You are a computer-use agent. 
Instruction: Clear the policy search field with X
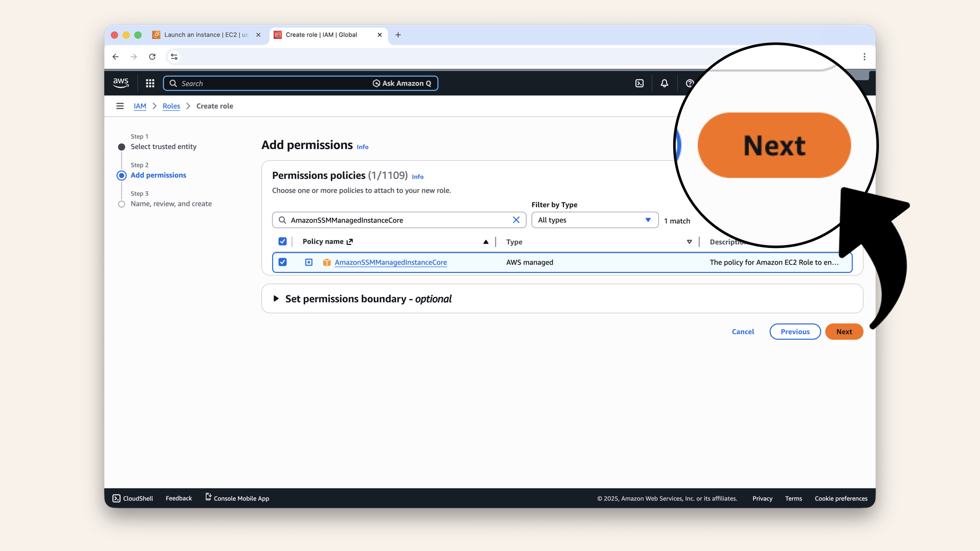tap(516, 220)
